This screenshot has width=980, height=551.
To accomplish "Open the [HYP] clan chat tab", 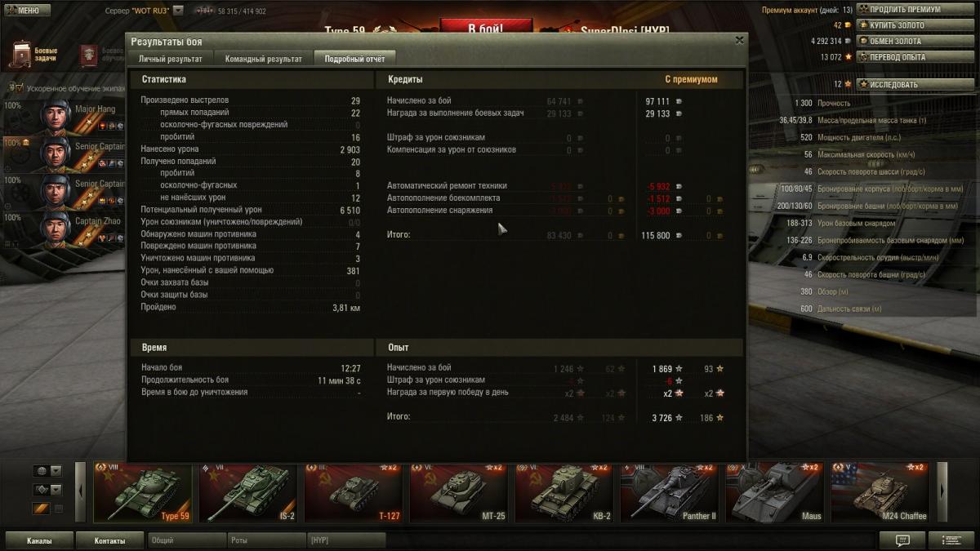I will 346,540.
